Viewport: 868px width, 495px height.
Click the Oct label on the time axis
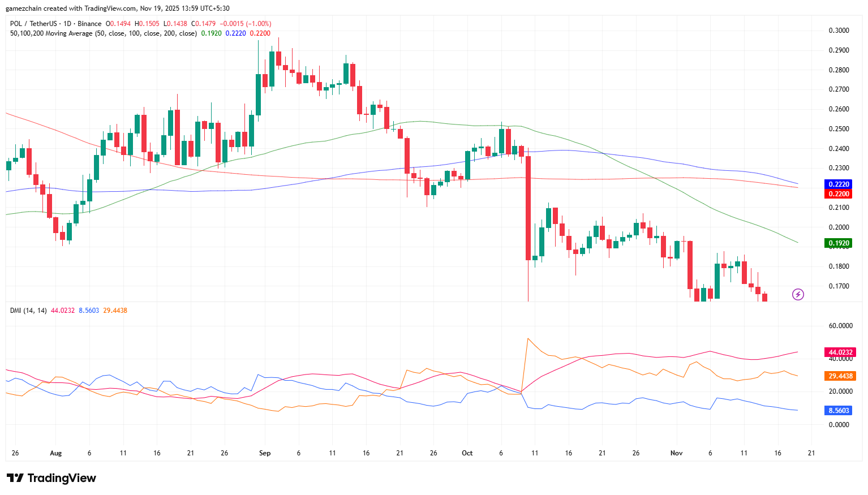coord(467,453)
